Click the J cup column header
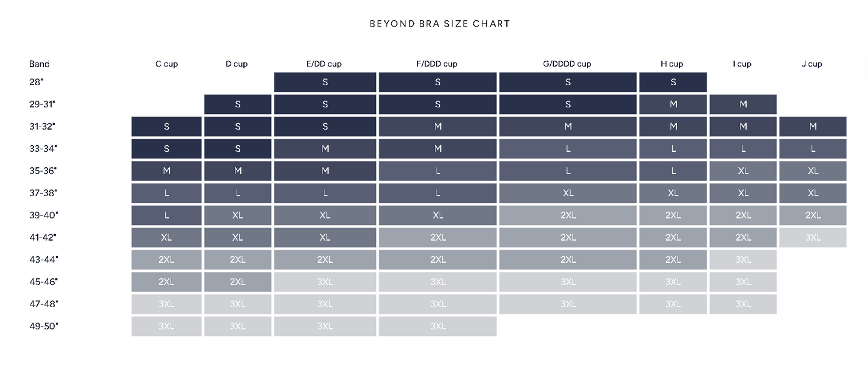868x366 pixels. coord(812,64)
